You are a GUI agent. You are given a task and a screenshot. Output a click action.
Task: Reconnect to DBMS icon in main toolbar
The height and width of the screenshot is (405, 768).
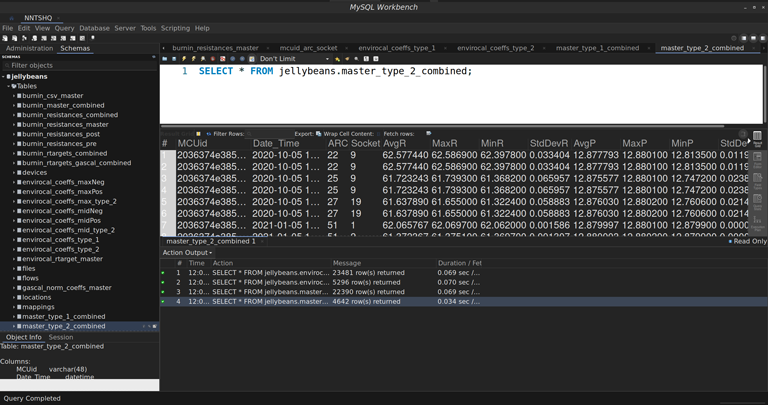[93, 38]
